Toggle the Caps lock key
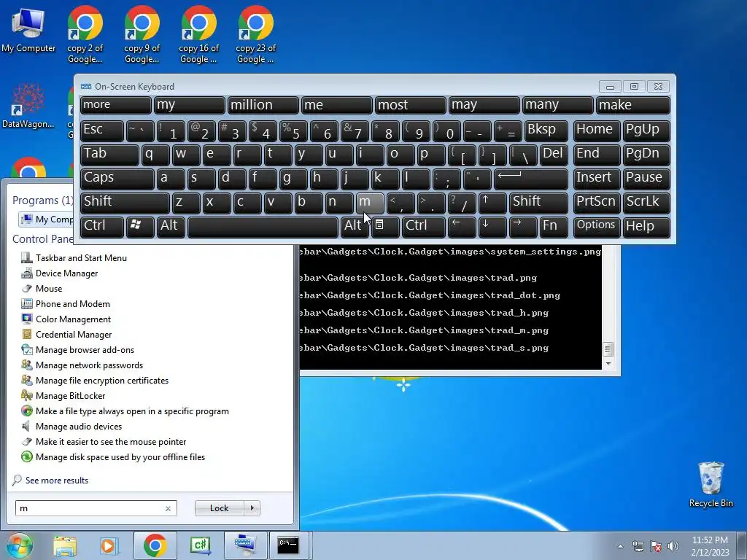747x560 pixels. 117,179
